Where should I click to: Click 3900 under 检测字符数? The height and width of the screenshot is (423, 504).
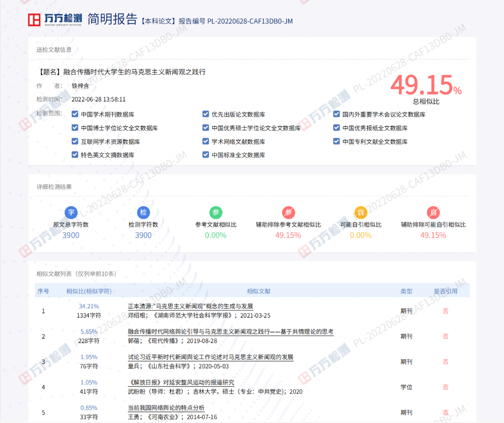143,235
